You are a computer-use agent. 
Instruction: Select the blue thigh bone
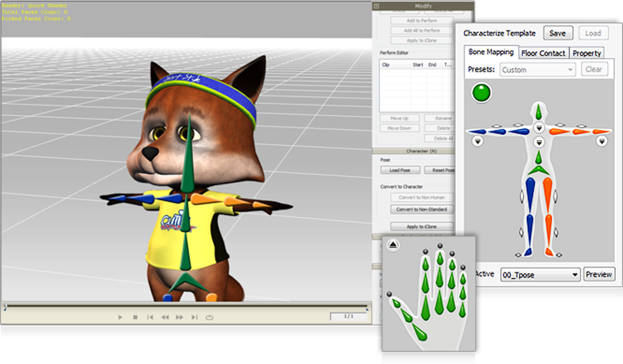[x=530, y=195]
